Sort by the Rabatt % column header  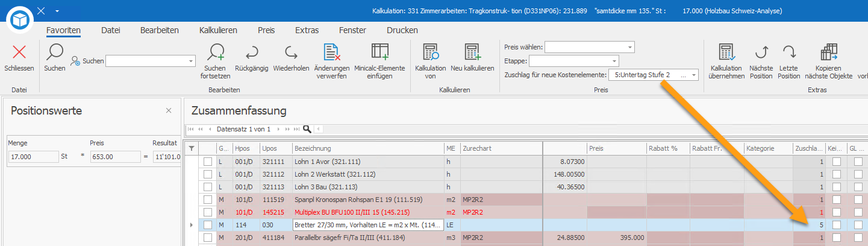pos(668,148)
